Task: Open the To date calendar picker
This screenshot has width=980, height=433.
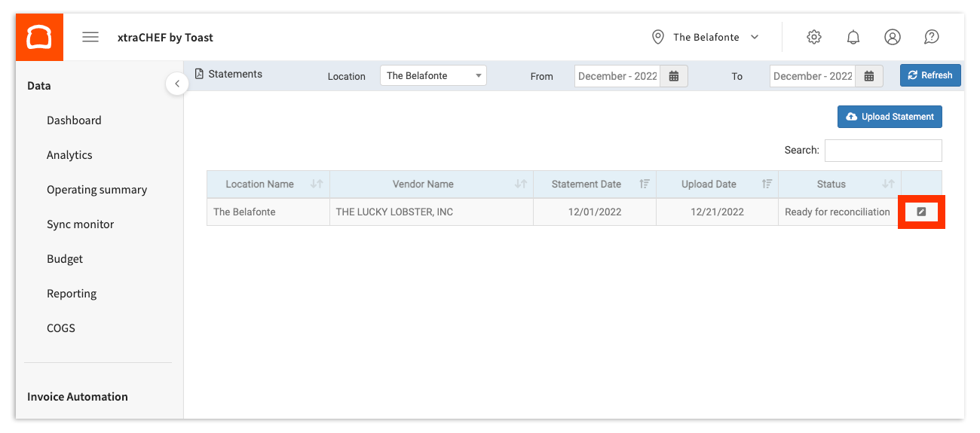Action: pyautogui.click(x=869, y=76)
